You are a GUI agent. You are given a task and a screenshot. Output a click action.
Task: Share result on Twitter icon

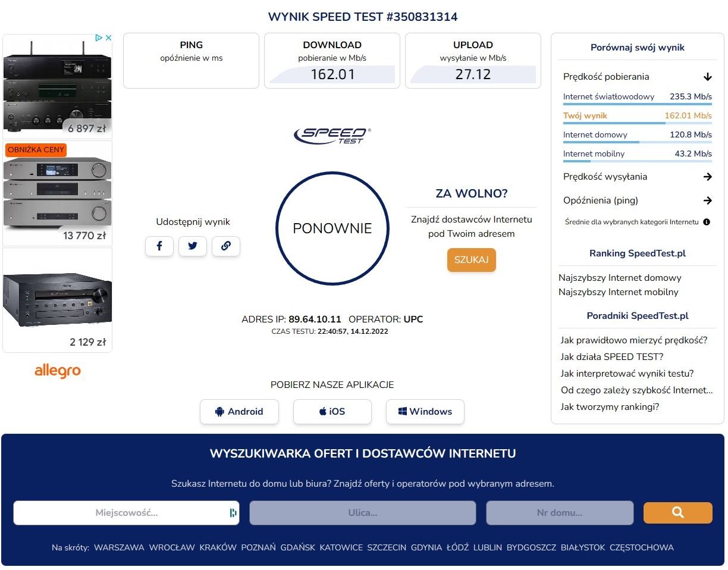point(193,246)
